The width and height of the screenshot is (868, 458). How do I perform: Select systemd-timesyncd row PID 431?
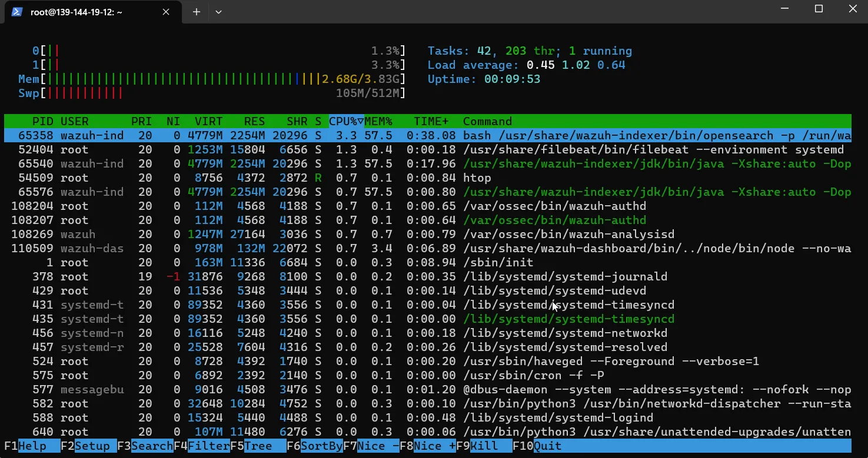(428, 305)
